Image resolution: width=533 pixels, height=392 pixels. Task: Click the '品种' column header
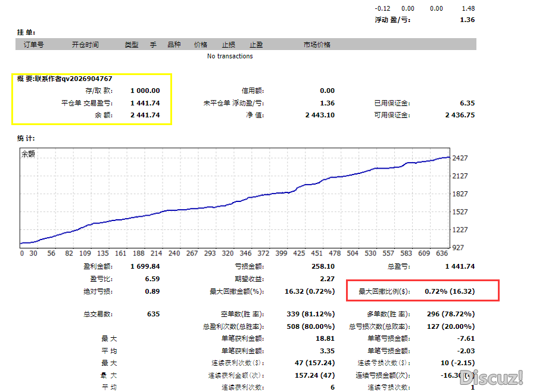pyautogui.click(x=174, y=45)
